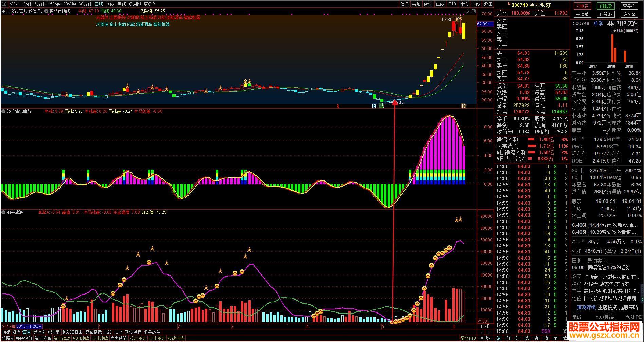This screenshot has height=342, width=644.
Task: Toggle the 侧边> side panel button
Action: pos(485,338)
